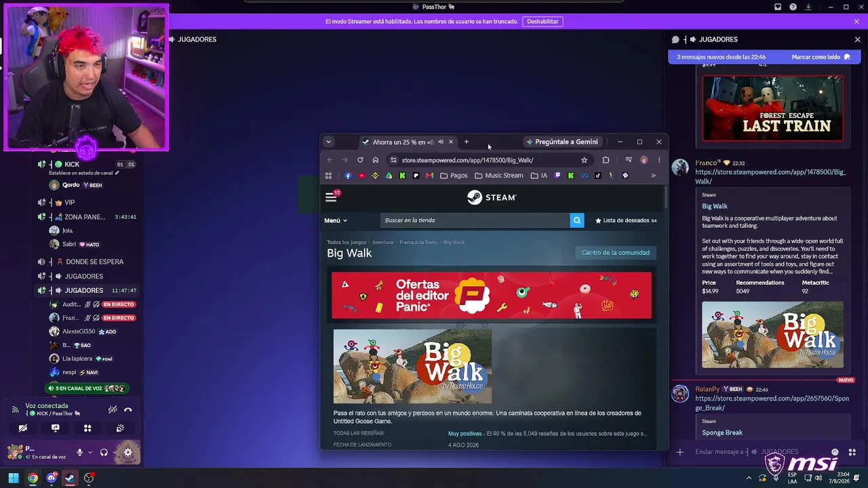Image resolution: width=868 pixels, height=488 pixels.
Task: Click the Steam store search field
Action: [475, 220]
